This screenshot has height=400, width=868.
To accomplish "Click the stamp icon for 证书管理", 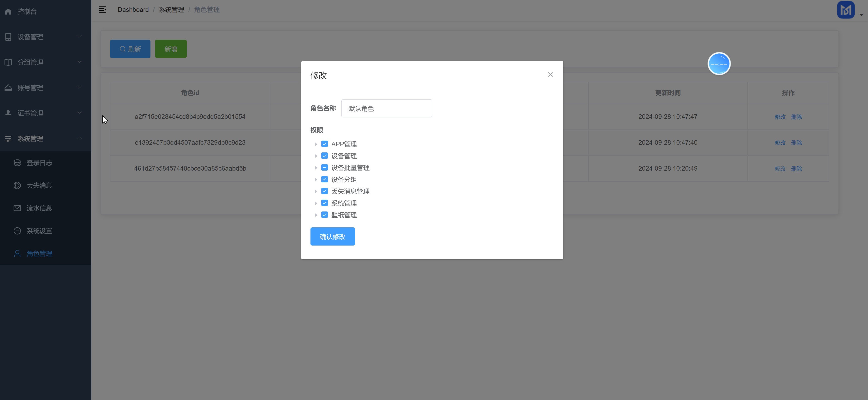I will click(x=8, y=113).
